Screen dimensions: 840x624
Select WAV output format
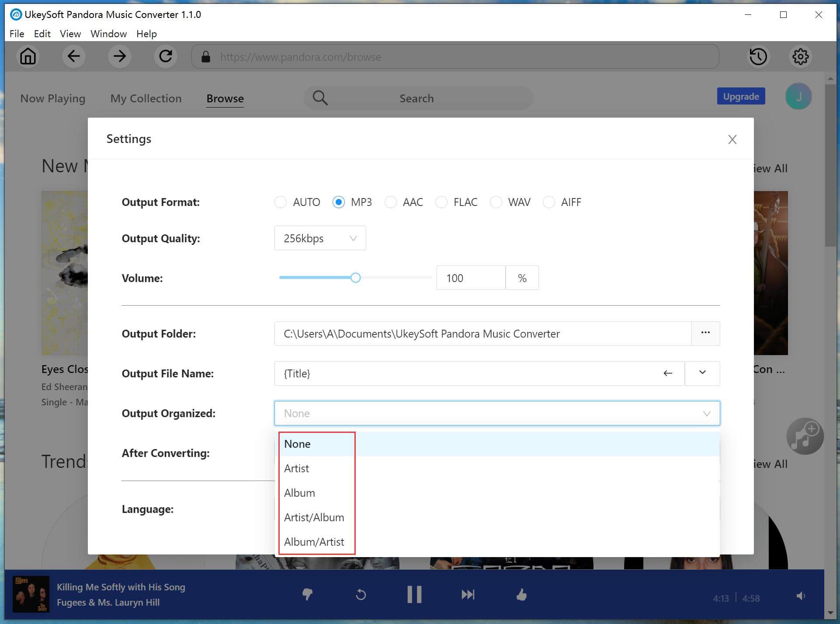[x=496, y=202]
